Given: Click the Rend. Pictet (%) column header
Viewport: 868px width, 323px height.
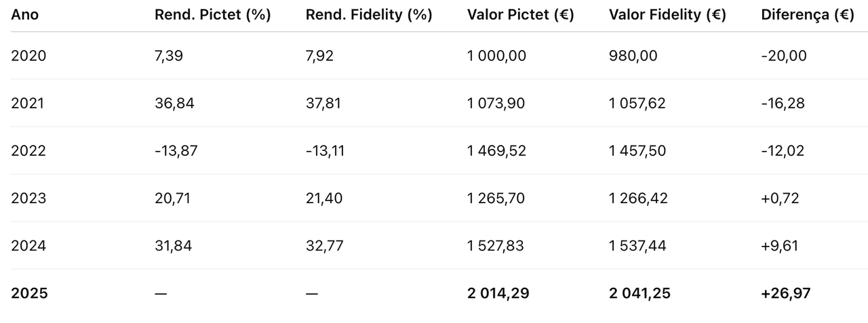Looking at the screenshot, I should (212, 15).
